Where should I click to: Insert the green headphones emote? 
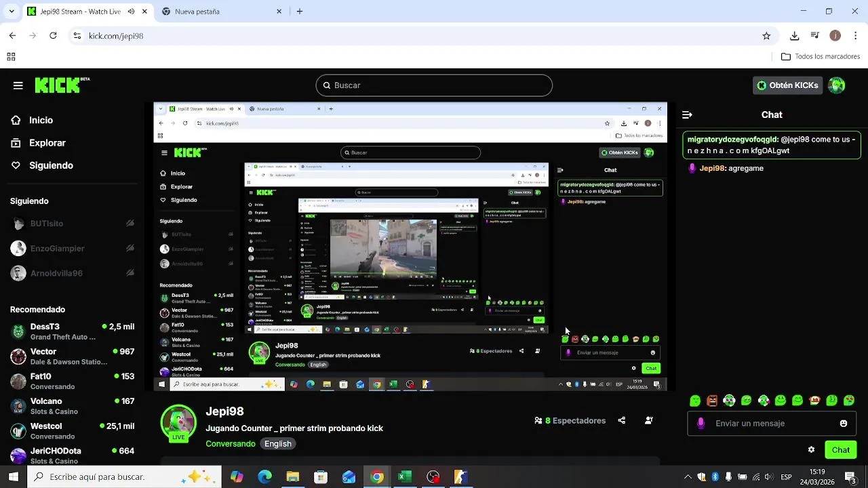point(729,401)
